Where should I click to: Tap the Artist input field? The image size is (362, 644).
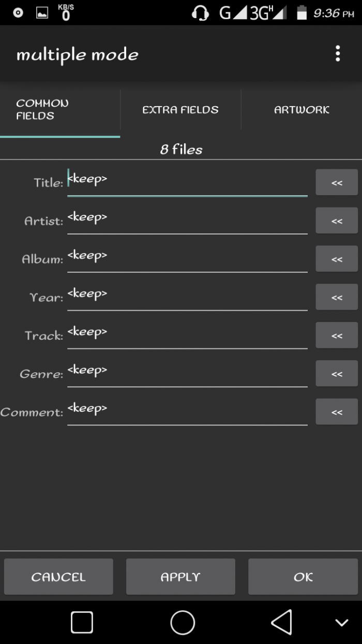point(187,219)
